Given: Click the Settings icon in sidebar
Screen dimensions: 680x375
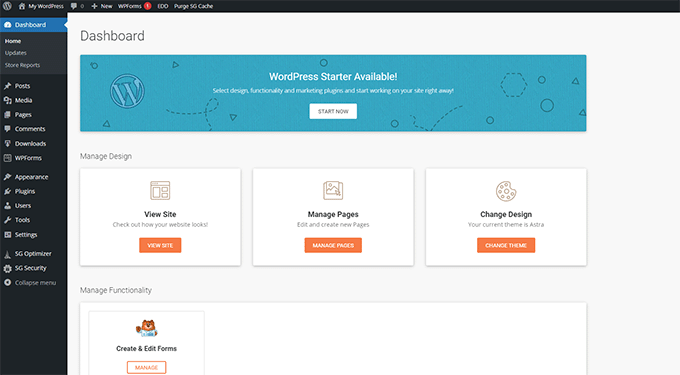Looking at the screenshot, I should click(7, 235).
